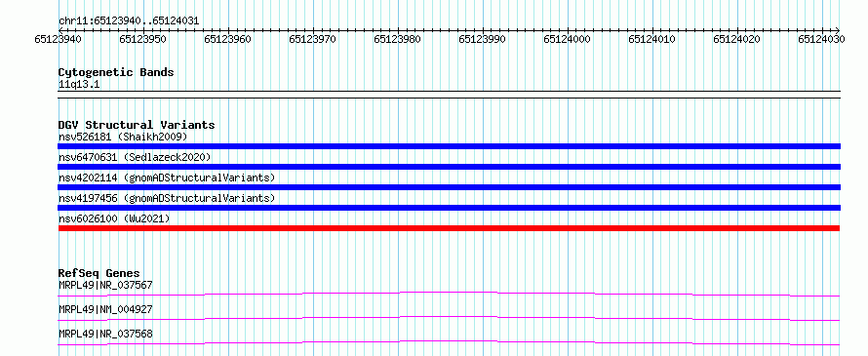
Task: Click the Cytogenetic Bands track heading
Action: pos(116,72)
